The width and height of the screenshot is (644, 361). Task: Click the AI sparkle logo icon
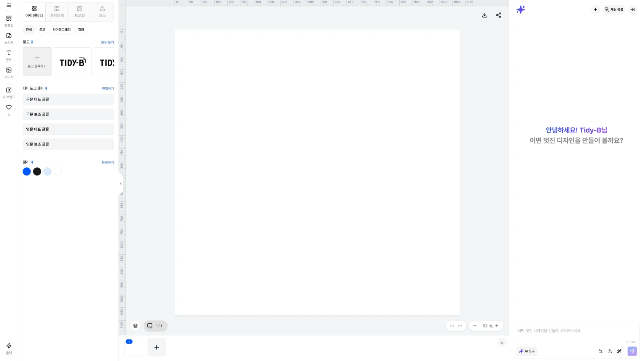pyautogui.click(x=521, y=10)
